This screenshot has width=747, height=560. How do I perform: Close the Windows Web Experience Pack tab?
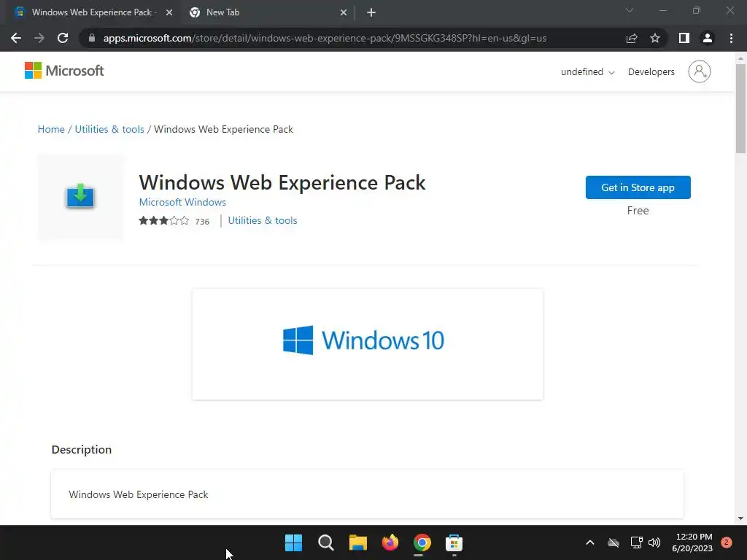[x=169, y=12]
